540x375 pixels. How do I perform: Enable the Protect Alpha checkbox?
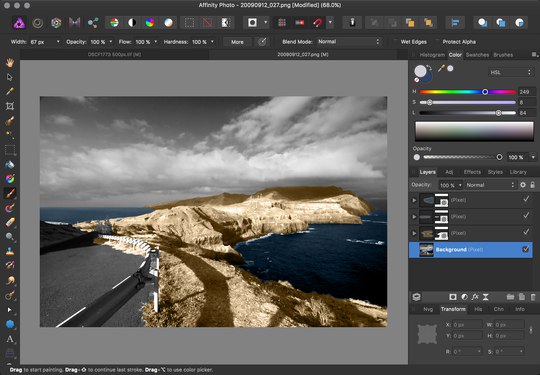pyautogui.click(x=437, y=42)
